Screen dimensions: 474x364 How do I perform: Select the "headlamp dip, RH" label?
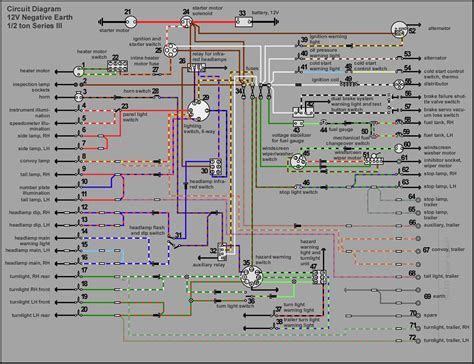[x=29, y=212]
